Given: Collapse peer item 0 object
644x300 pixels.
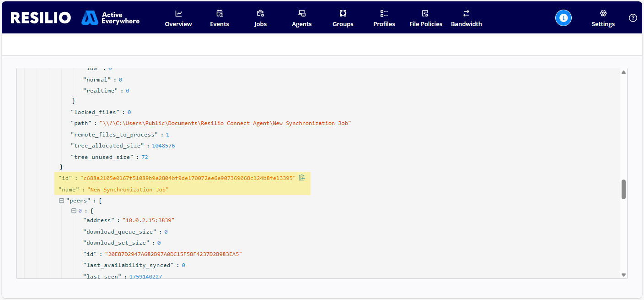Looking at the screenshot, I should coord(74,211).
